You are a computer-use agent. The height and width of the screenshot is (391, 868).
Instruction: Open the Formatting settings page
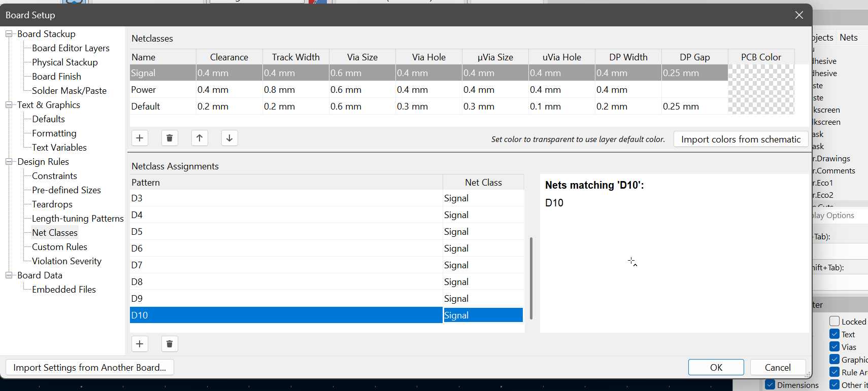pyautogui.click(x=54, y=133)
